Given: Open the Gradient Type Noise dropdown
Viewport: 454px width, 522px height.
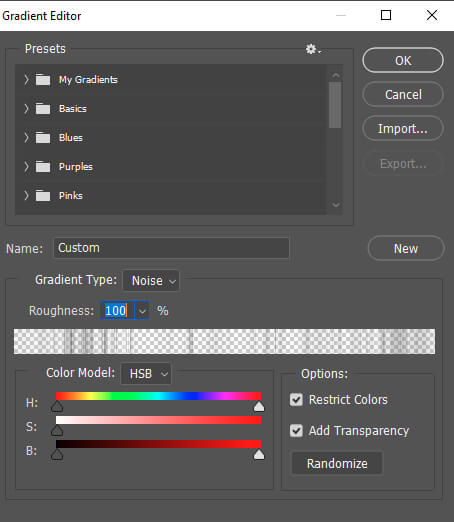Looking at the screenshot, I should (x=152, y=281).
